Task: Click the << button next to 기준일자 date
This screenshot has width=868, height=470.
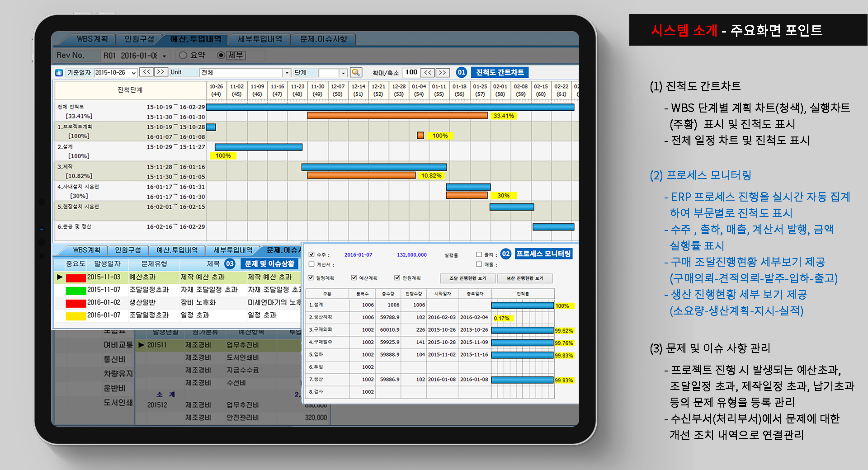Action: point(146,72)
